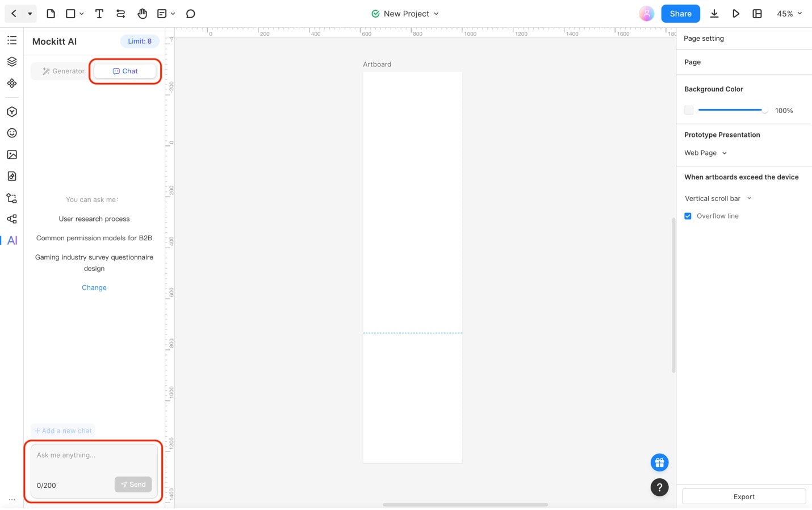The image size is (812, 510).
Task: Select the Artboard page tool
Action: 51,14
